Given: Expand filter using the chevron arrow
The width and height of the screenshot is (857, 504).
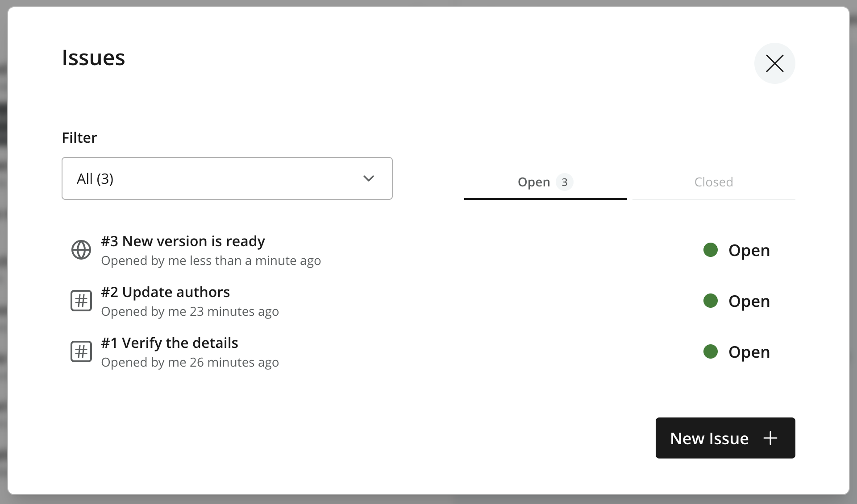Looking at the screenshot, I should pos(369,178).
